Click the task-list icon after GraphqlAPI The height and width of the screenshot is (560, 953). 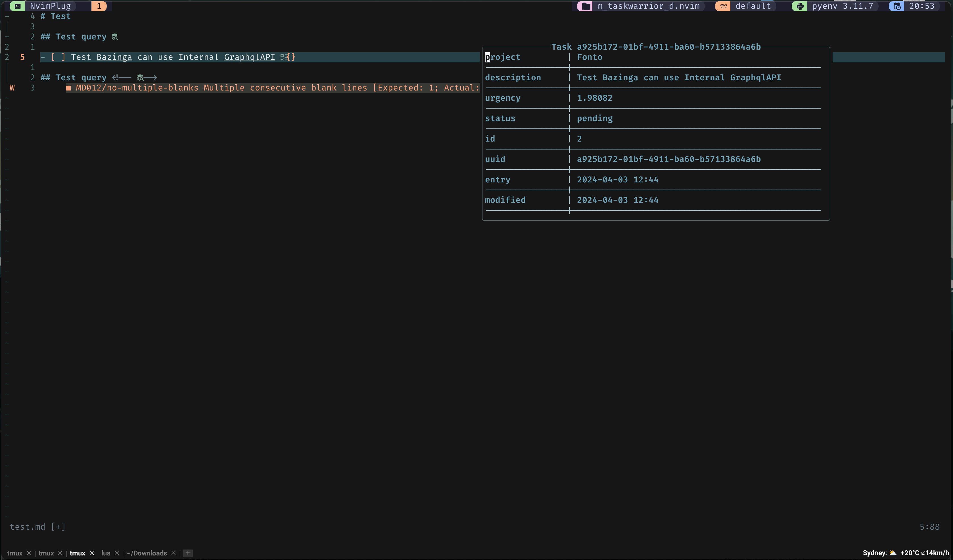click(x=283, y=57)
